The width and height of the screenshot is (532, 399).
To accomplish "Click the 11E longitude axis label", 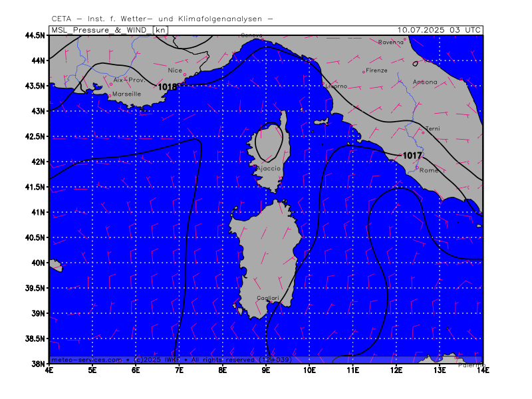I will click(353, 370).
